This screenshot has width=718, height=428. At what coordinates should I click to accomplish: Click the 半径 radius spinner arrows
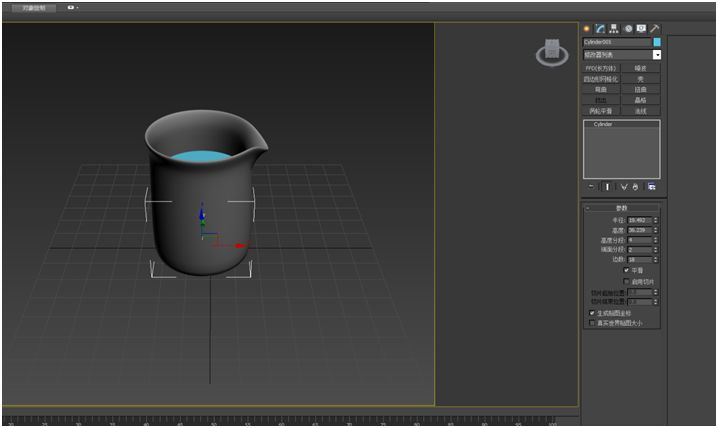tap(656, 220)
